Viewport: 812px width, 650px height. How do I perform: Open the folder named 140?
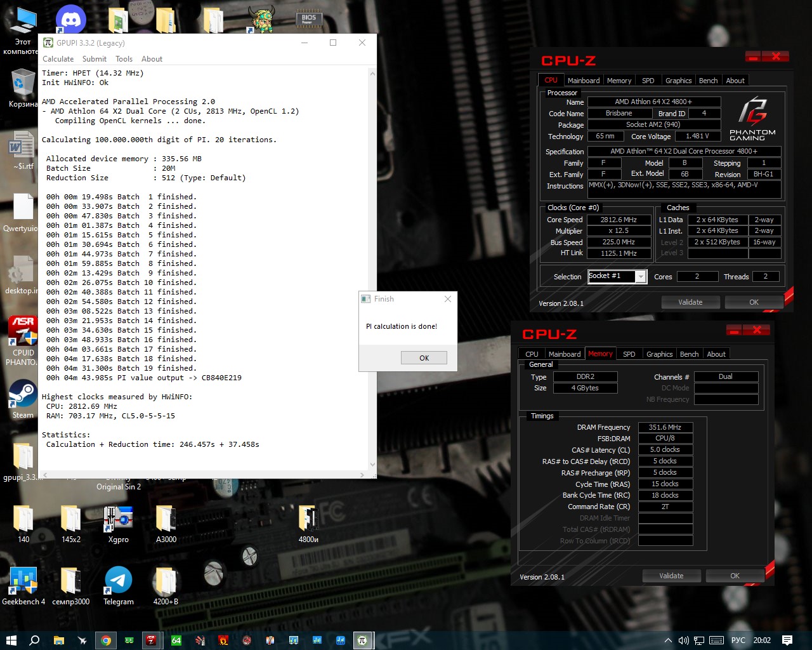click(23, 524)
